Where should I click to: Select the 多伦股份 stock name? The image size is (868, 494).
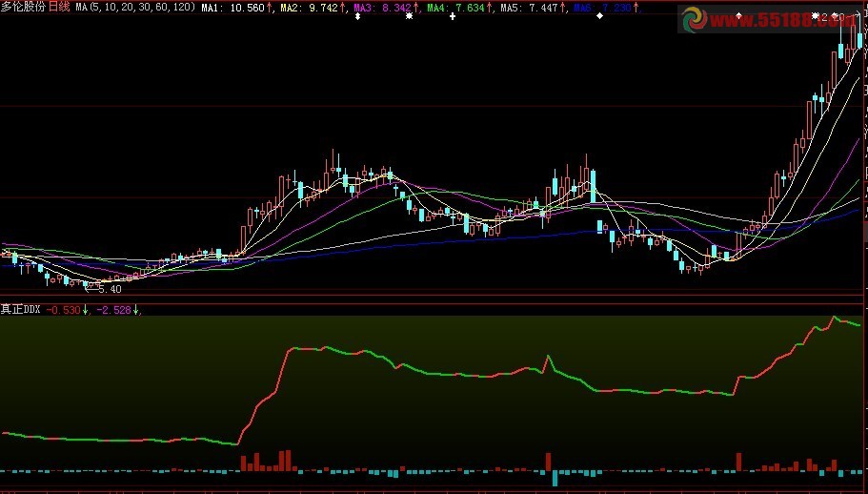23,7
